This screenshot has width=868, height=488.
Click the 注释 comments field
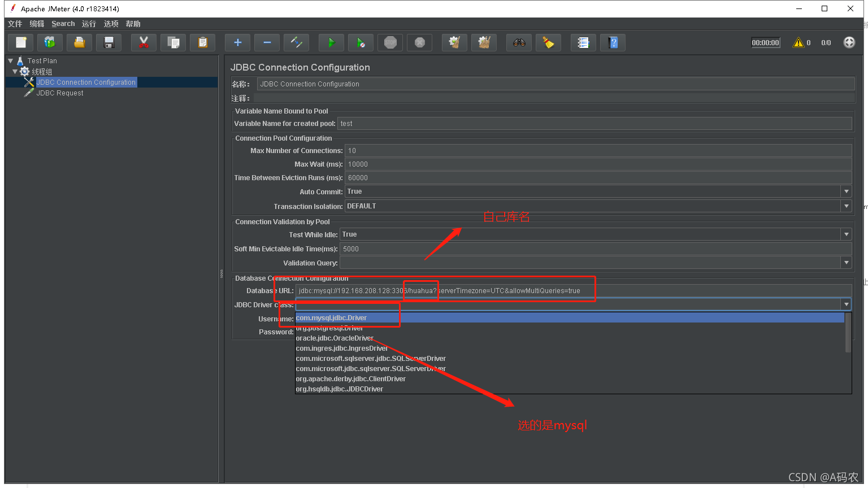[554, 98]
